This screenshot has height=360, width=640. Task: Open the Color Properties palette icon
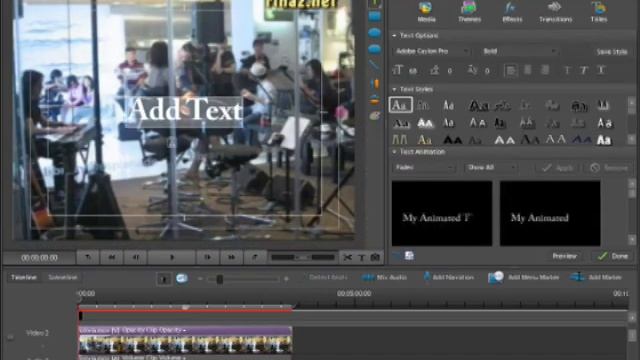pos(374,116)
